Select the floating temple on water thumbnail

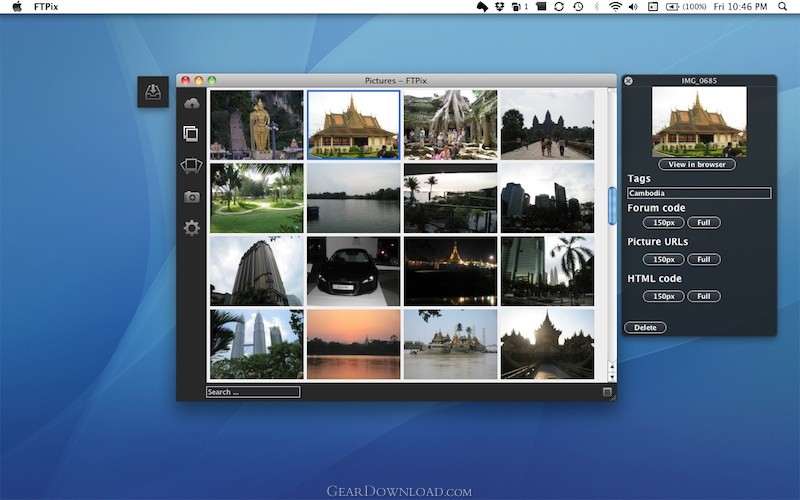pyautogui.click(x=451, y=344)
